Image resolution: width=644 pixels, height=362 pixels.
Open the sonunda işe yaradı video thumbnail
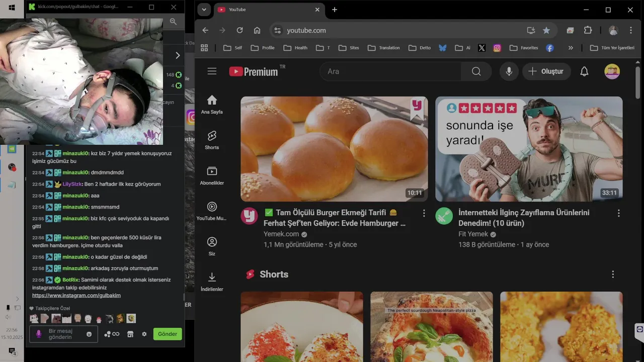coord(529,149)
